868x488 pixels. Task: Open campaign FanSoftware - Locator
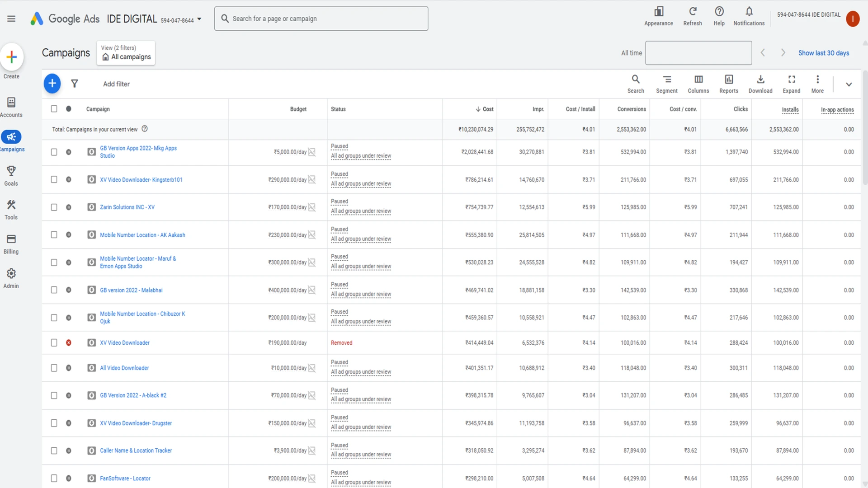click(125, 478)
